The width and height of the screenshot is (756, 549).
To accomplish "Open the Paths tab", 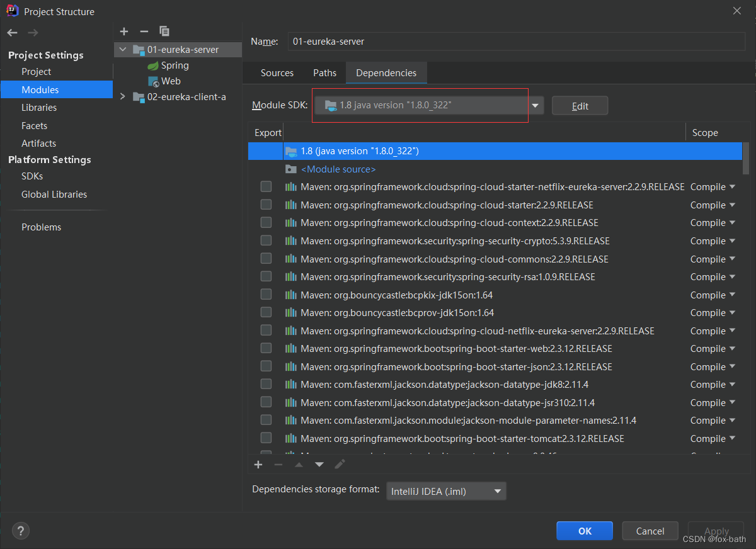I will click(x=324, y=72).
